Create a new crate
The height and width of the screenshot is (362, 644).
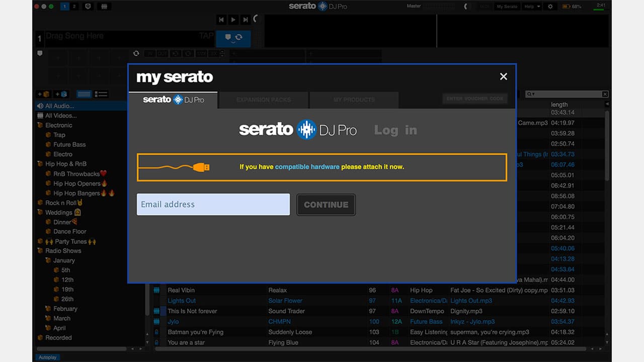43,94
